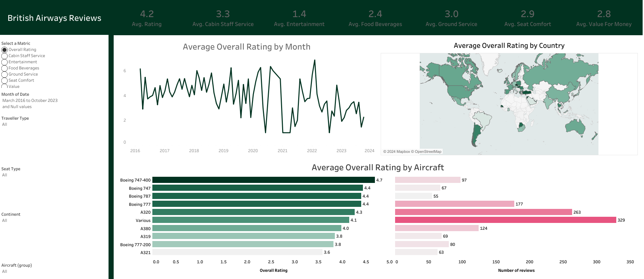Click the 4.2 Avg. Rating card

tap(147, 18)
